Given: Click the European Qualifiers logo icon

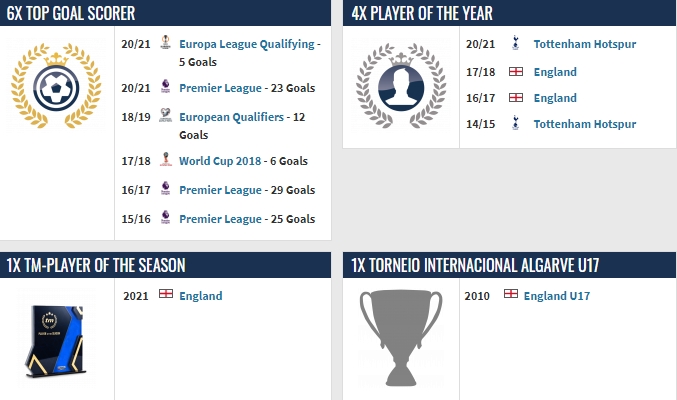Looking at the screenshot, I should (165, 115).
